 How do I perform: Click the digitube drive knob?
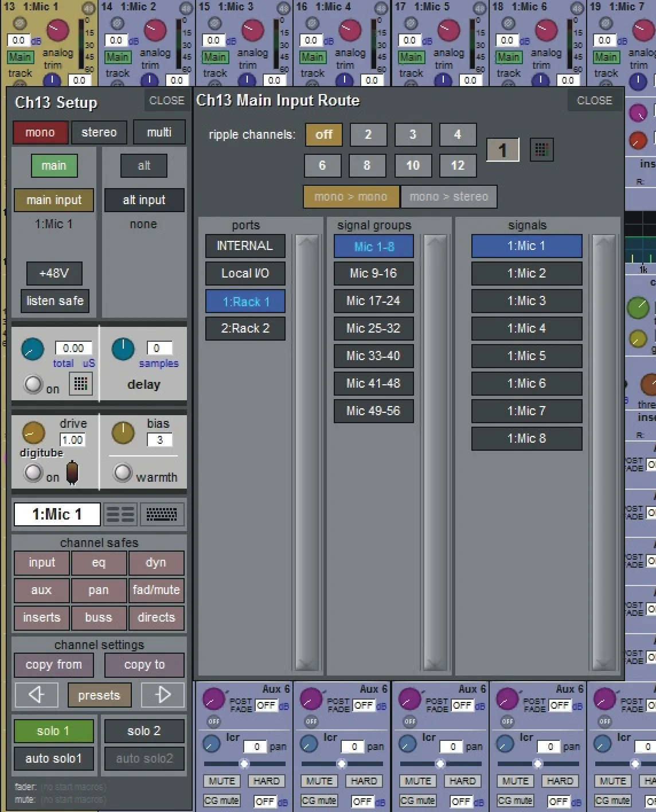(33, 433)
